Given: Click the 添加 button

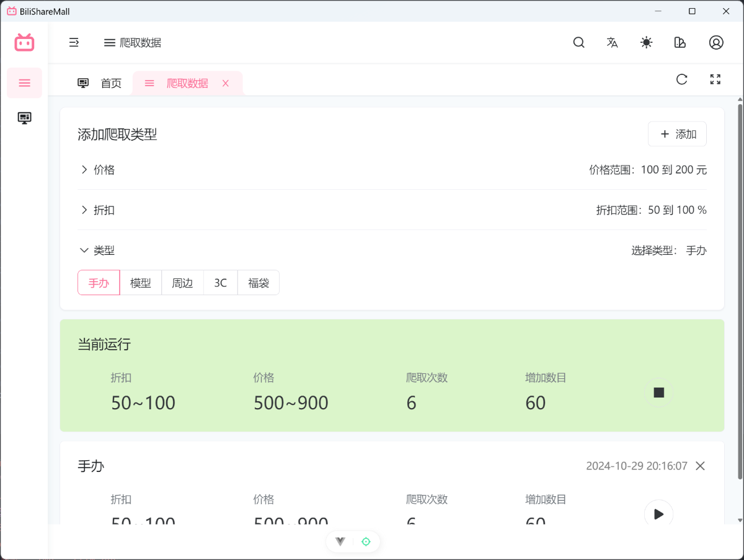Looking at the screenshot, I should (677, 135).
